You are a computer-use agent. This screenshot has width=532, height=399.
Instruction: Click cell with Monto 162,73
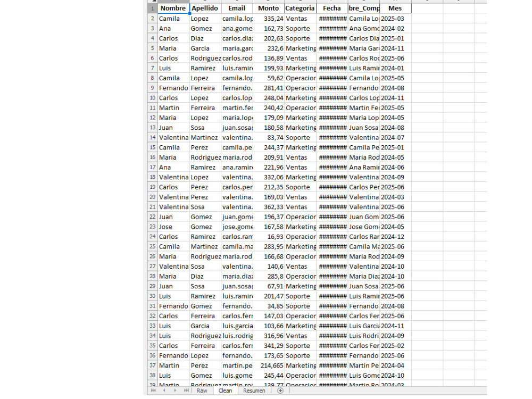[268, 28]
